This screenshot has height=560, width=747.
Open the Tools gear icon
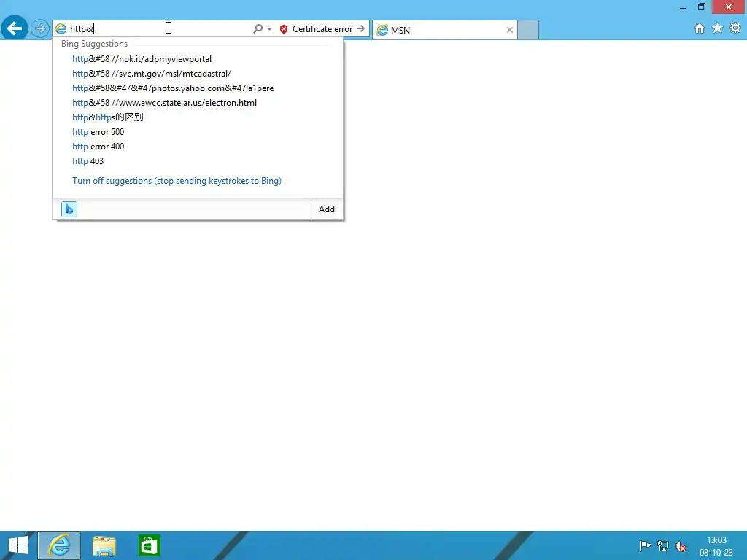pos(735,28)
